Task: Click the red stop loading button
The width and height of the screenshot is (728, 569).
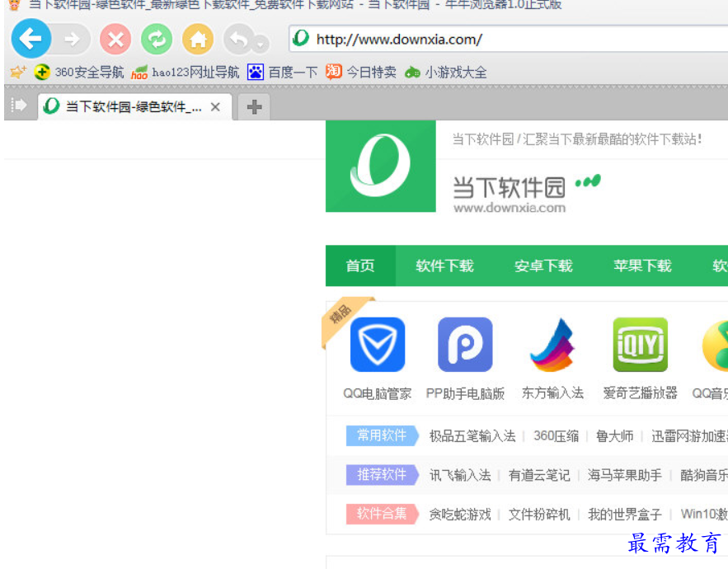Action: pos(115,40)
